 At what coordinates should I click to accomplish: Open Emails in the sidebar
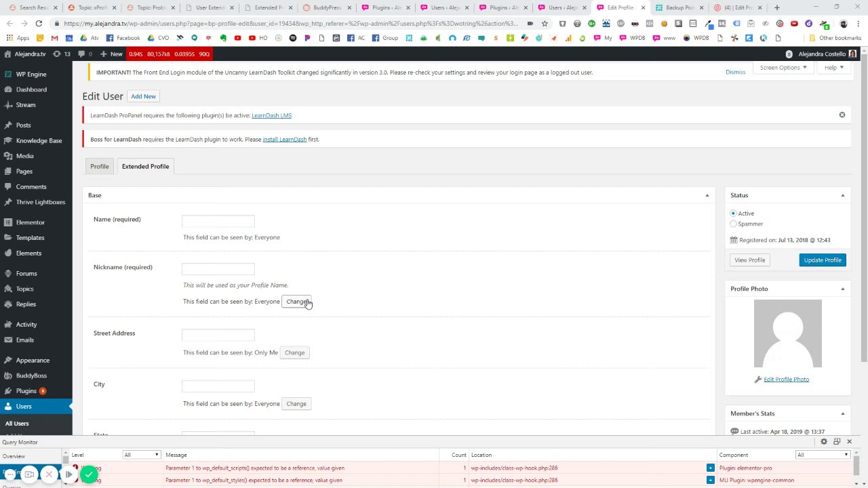[25, 340]
